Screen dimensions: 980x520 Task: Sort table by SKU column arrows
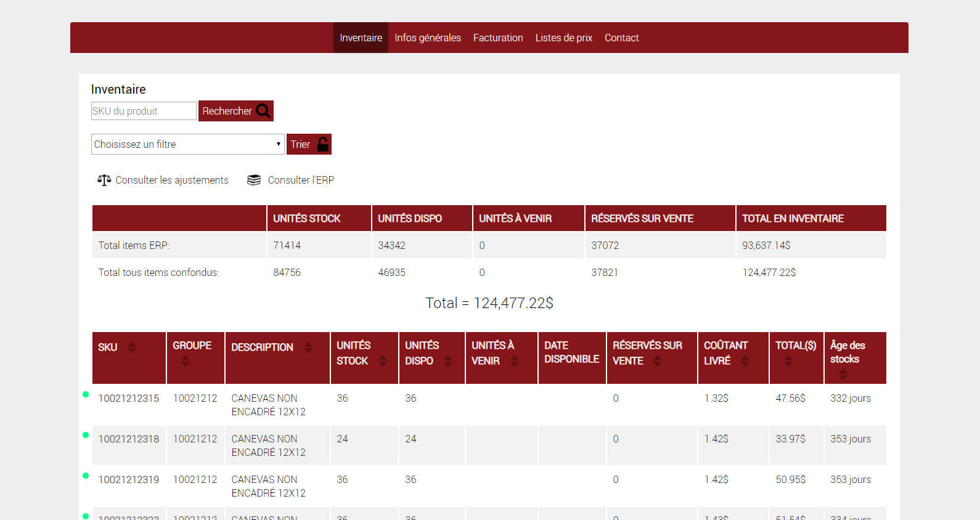coord(132,347)
